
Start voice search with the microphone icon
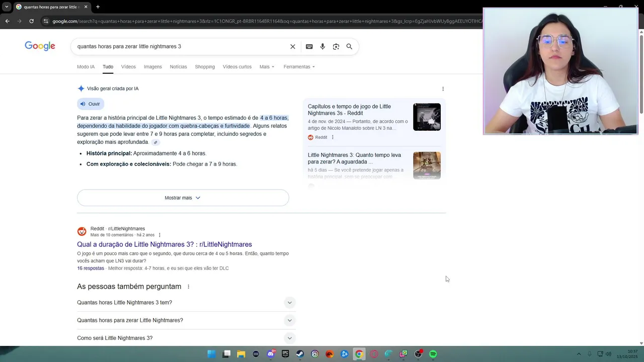click(x=323, y=46)
